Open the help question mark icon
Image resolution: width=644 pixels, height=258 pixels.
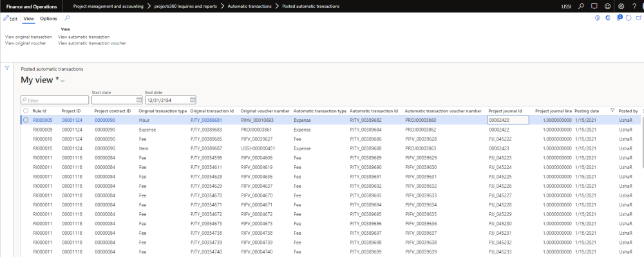[x=634, y=6]
